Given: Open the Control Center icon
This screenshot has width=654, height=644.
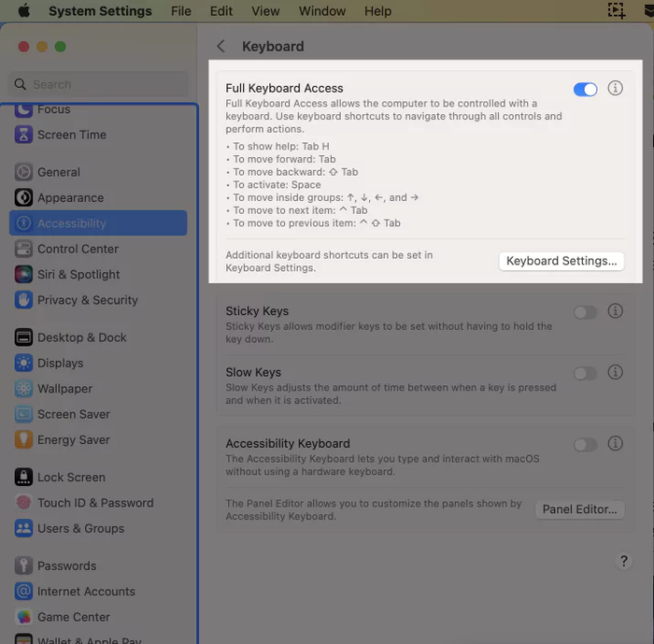Looking at the screenshot, I should point(23,249).
